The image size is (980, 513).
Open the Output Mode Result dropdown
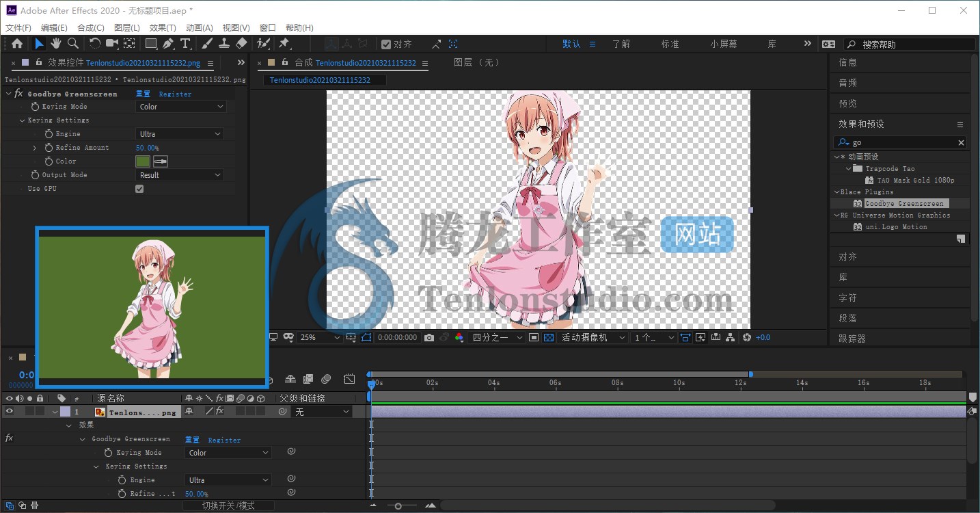[x=181, y=175]
